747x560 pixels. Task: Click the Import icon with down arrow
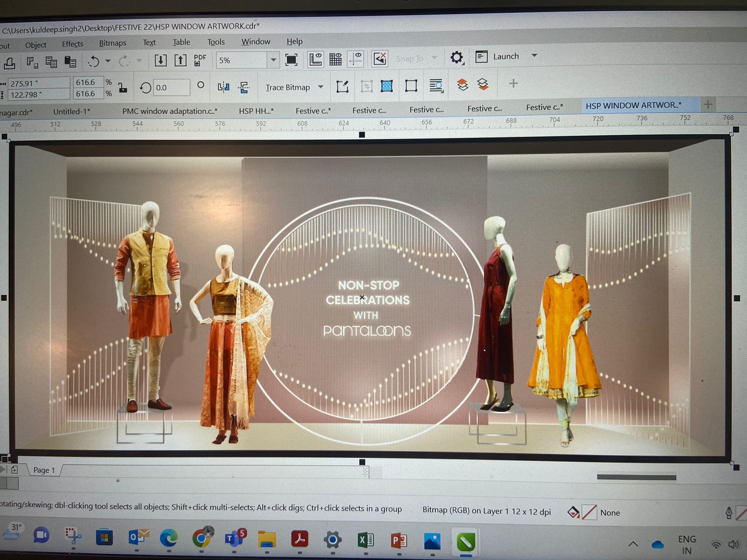click(161, 60)
